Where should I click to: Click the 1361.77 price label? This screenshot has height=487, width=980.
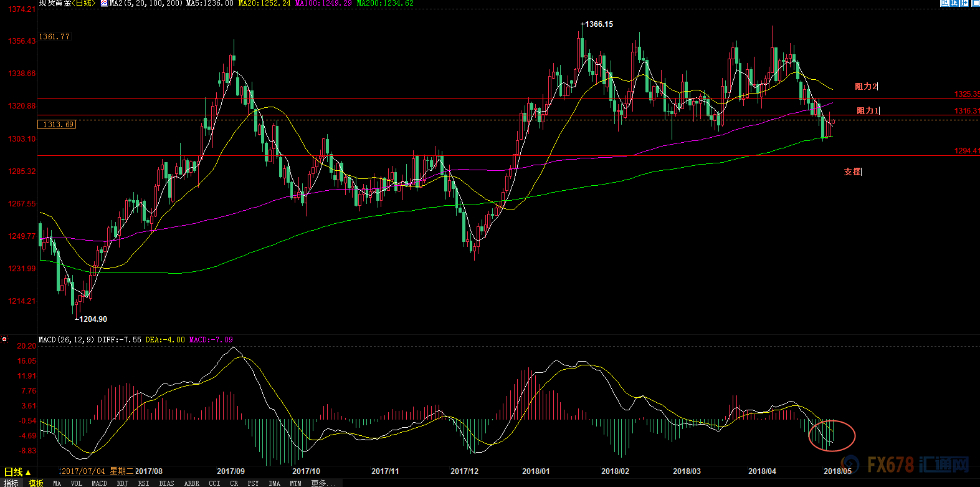tap(54, 37)
